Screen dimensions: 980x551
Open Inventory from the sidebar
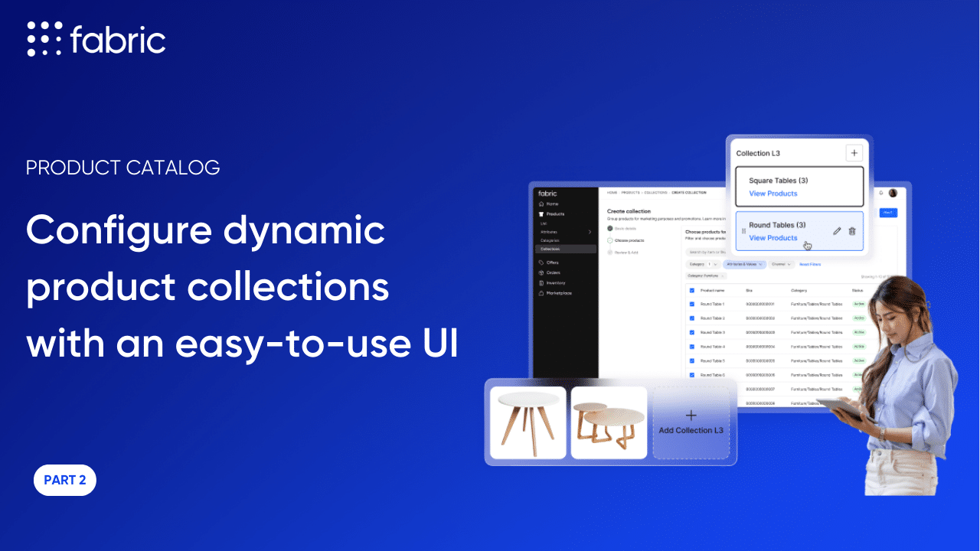(555, 283)
